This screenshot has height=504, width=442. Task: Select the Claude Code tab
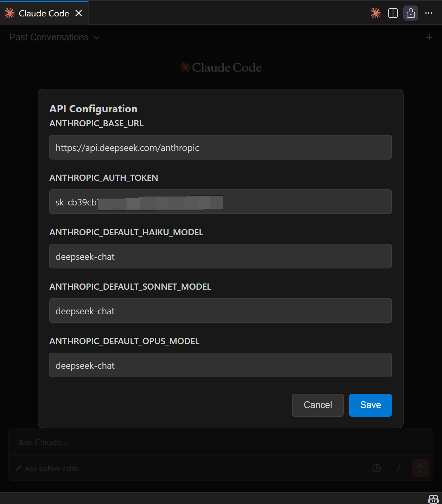pos(44,13)
